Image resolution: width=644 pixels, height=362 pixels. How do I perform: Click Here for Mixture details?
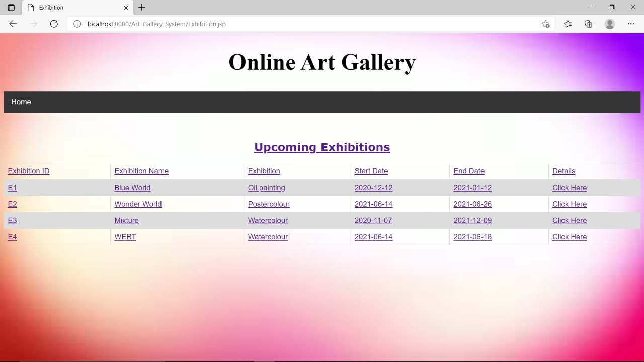[570, 220]
